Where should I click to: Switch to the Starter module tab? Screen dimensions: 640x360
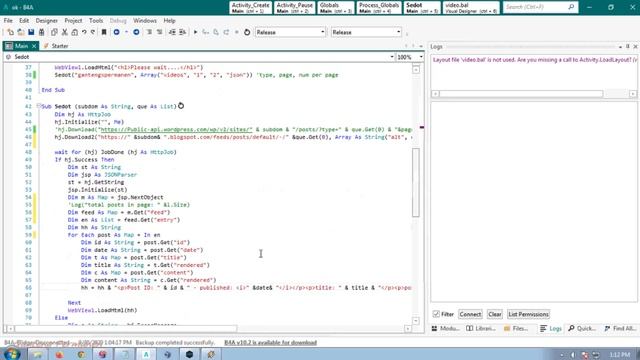[x=56, y=46]
